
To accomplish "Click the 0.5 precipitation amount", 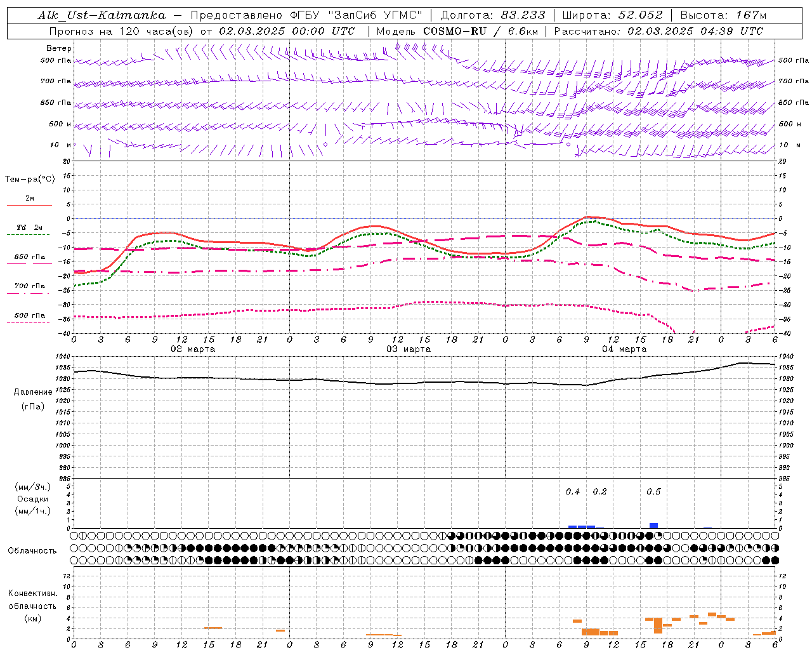I will coord(653,492).
